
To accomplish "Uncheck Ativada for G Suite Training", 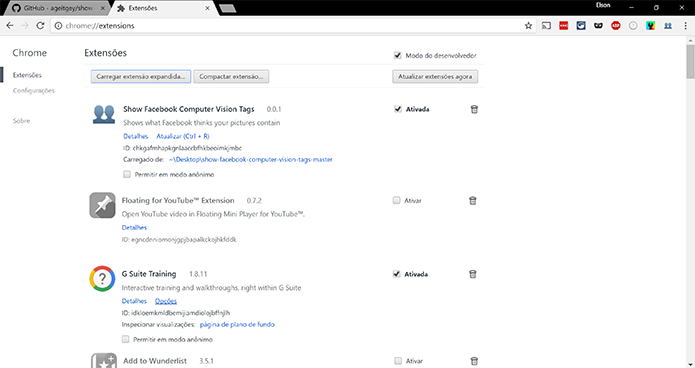I will pos(396,274).
